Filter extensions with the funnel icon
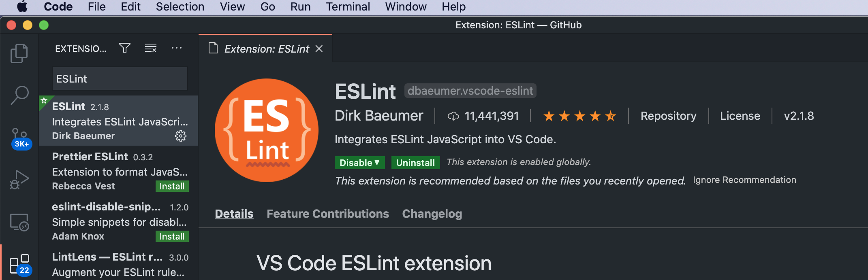Image resolution: width=868 pixels, height=280 pixels. click(125, 48)
